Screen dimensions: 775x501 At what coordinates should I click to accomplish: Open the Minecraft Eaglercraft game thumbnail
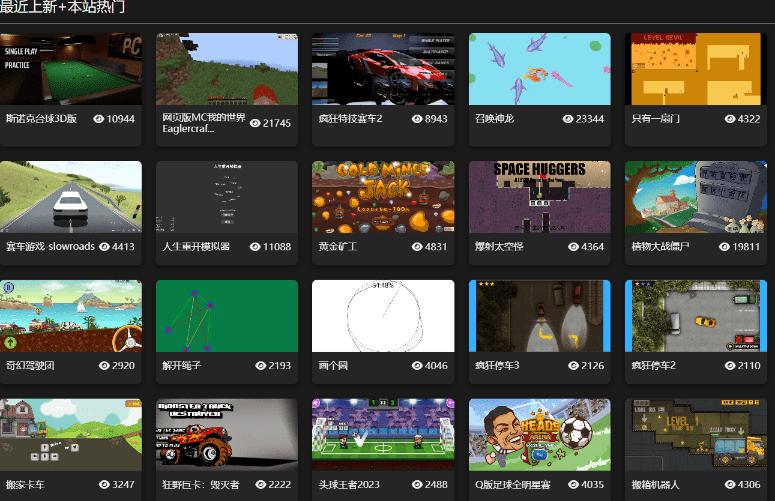[227, 69]
